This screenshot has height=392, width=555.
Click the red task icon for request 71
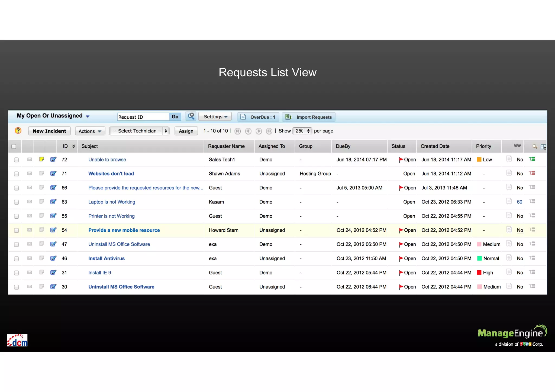(532, 173)
